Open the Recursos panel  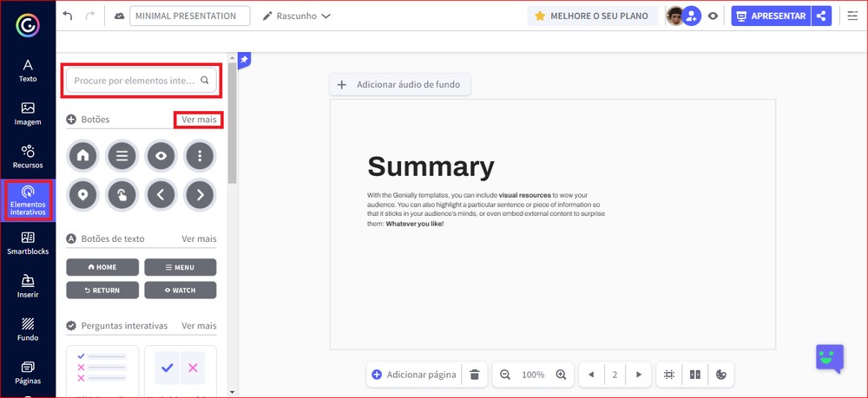28,157
